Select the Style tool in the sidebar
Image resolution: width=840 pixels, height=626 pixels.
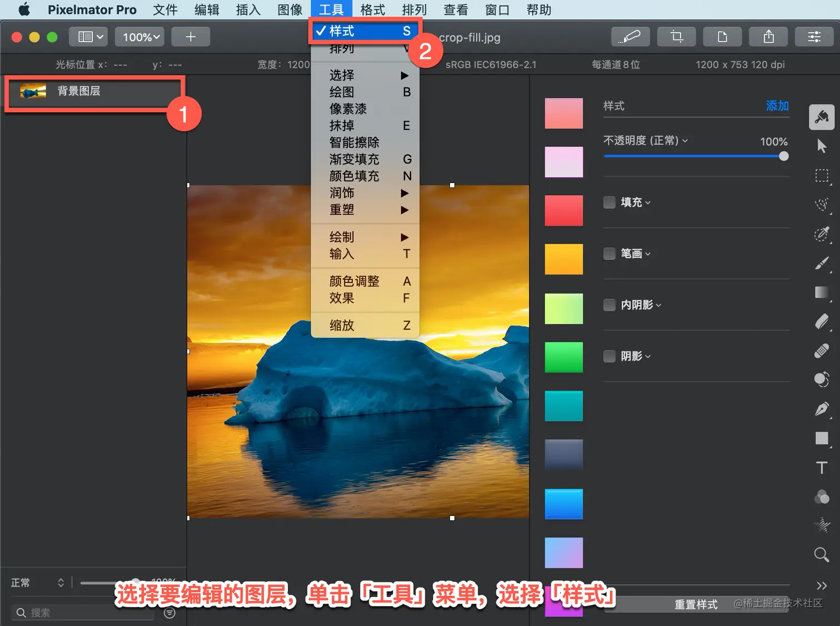[x=822, y=117]
